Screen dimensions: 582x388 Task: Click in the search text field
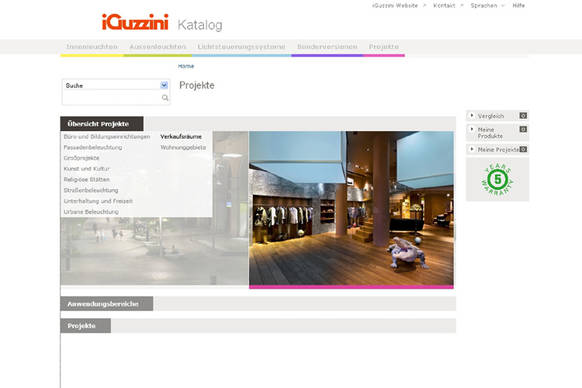click(112, 98)
